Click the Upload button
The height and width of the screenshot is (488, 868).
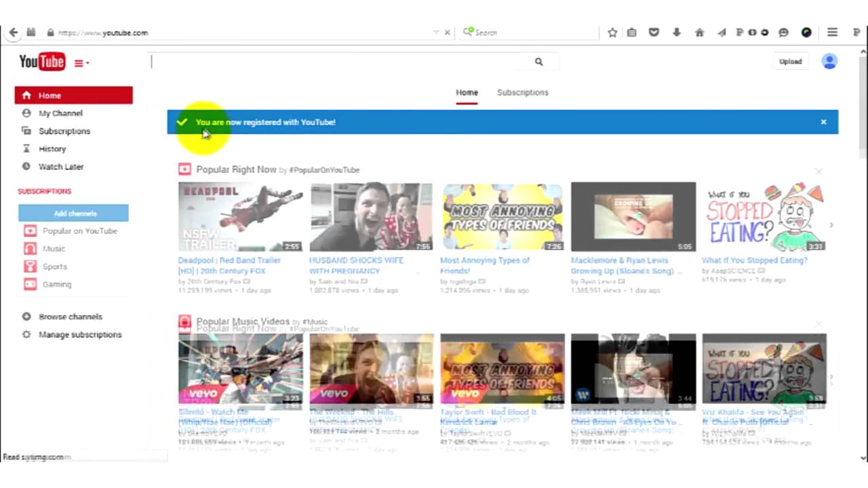coord(790,62)
